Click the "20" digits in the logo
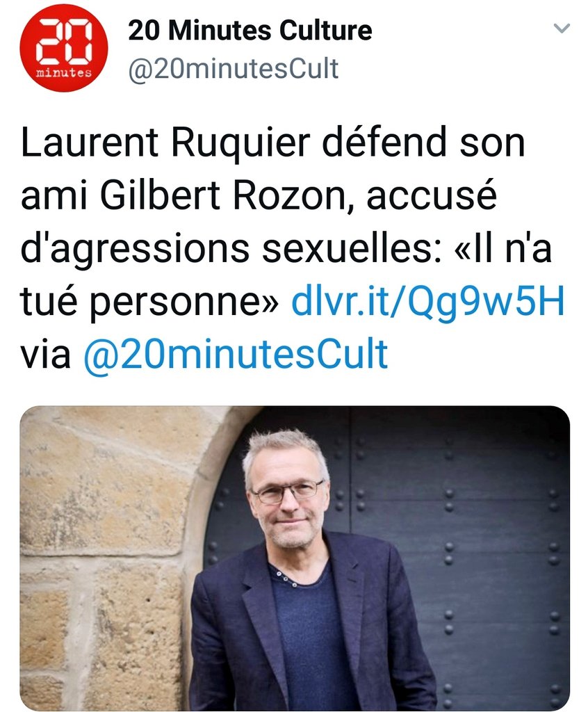Image resolution: width=588 pixels, height=712 pixels. click(x=64, y=41)
